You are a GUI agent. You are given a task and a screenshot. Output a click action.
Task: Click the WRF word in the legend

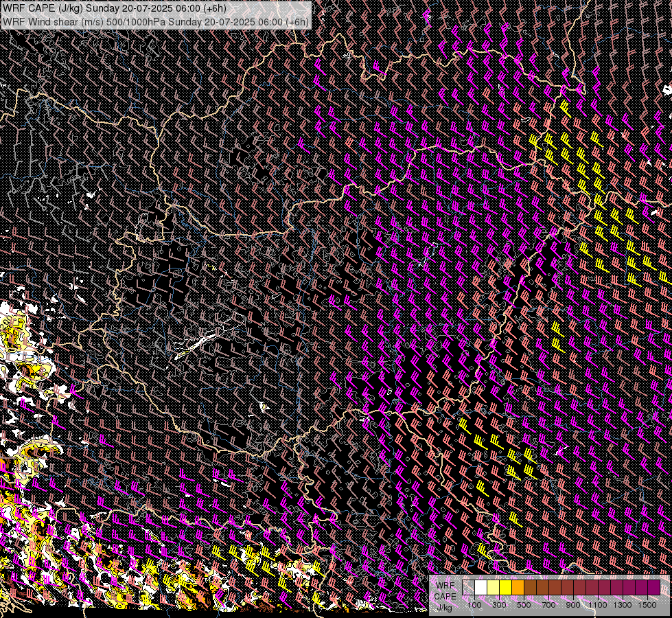tap(445, 586)
